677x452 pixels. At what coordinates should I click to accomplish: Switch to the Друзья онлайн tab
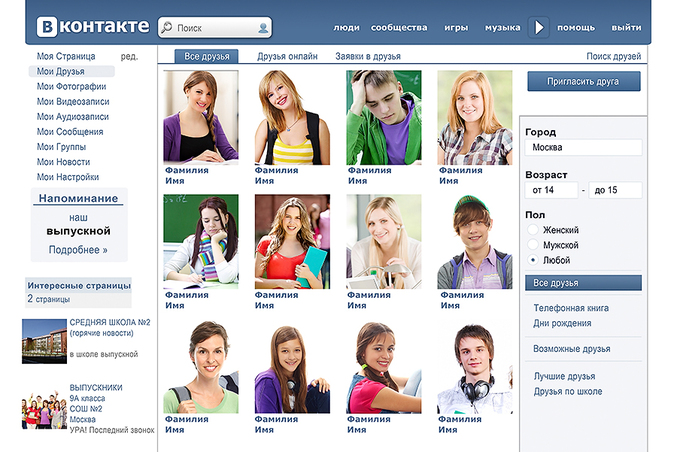tap(287, 57)
